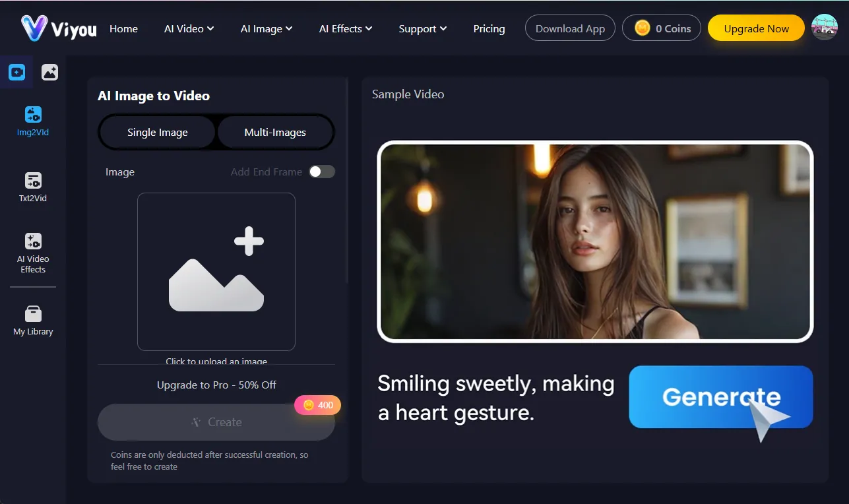The image size is (849, 504).
Task: Enable the Add End Frame toggle
Action: [322, 172]
